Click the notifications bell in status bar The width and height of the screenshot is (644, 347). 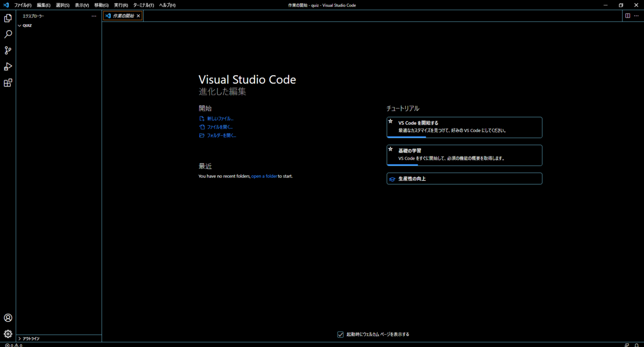[636, 345]
